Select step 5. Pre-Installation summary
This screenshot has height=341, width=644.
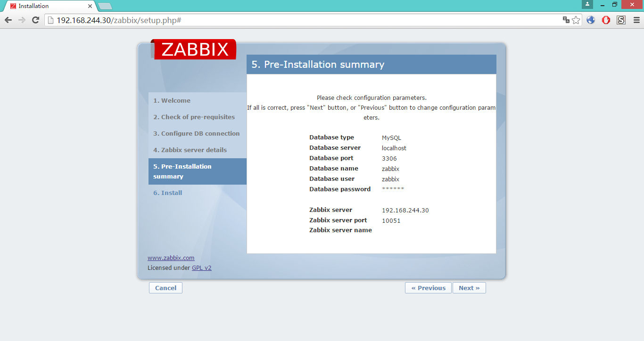198,171
